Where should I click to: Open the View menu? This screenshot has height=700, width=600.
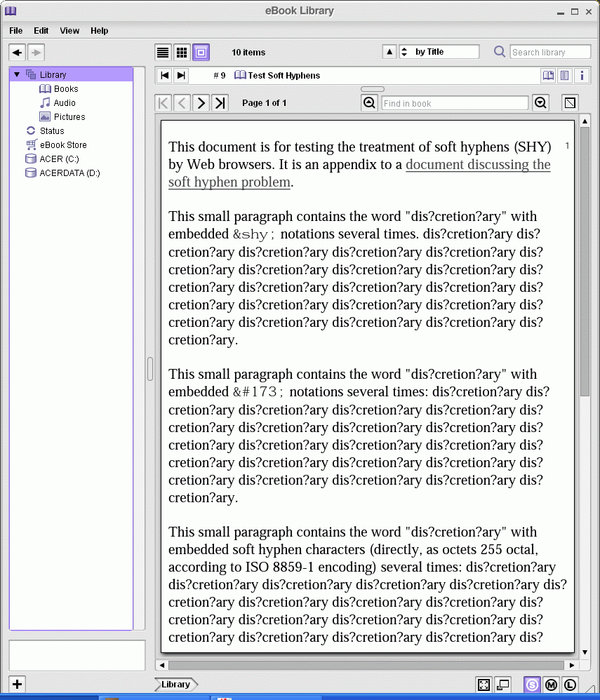pos(69,31)
